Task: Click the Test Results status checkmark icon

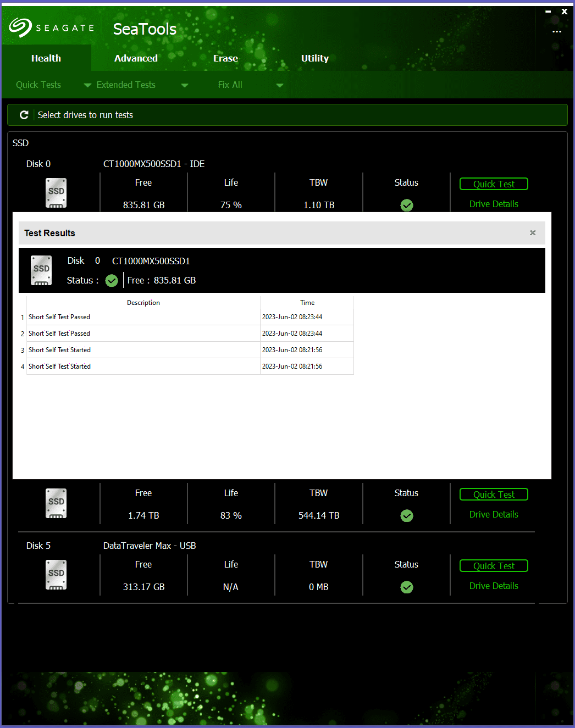Action: click(x=112, y=281)
